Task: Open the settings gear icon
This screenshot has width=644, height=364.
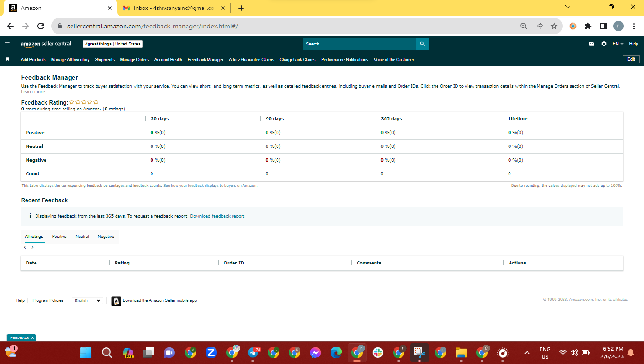Action: point(604,44)
